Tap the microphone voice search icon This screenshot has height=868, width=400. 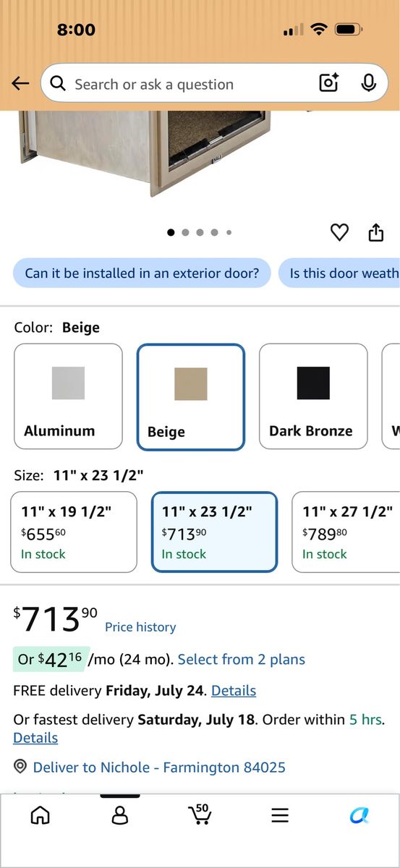369,83
